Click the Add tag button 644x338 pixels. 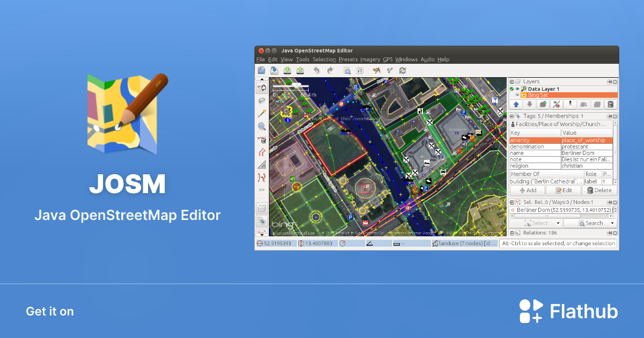pyautogui.click(x=528, y=190)
